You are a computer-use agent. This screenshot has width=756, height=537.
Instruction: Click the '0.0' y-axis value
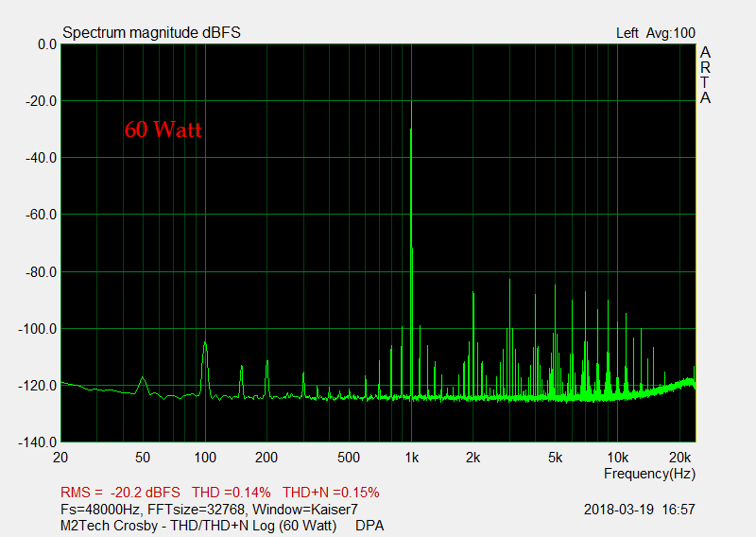pos(47,44)
